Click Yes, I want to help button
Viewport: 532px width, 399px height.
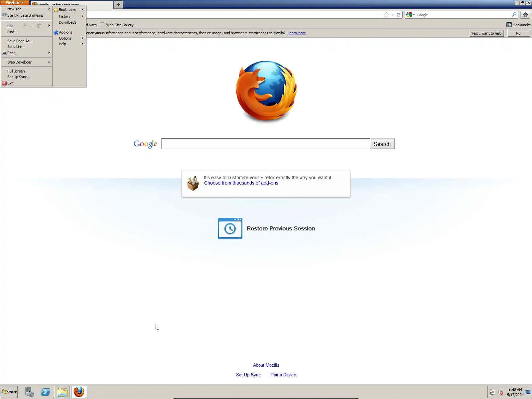click(x=486, y=33)
